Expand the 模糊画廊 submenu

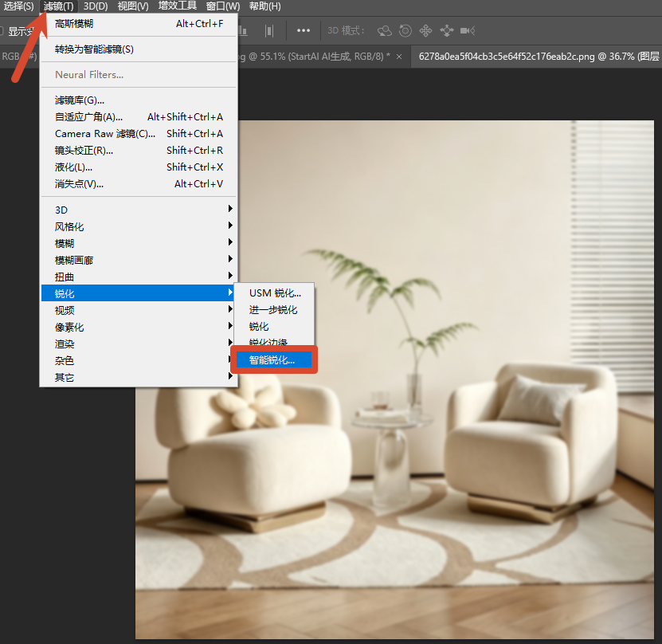click(139, 260)
